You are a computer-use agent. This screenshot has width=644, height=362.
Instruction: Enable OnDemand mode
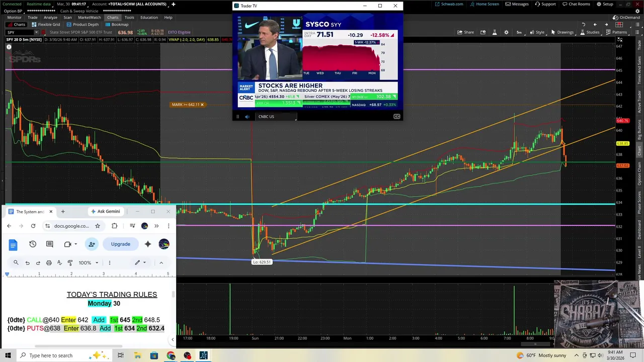point(626,17)
